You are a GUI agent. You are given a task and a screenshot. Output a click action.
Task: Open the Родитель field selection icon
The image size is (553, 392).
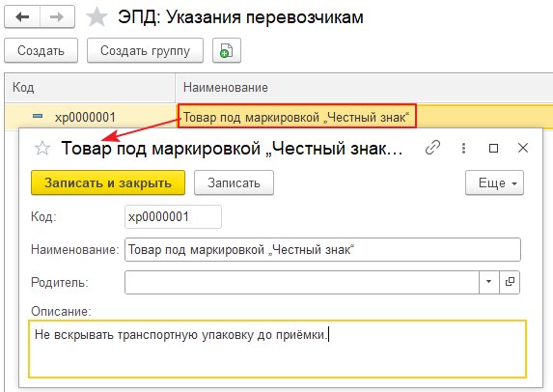510,282
